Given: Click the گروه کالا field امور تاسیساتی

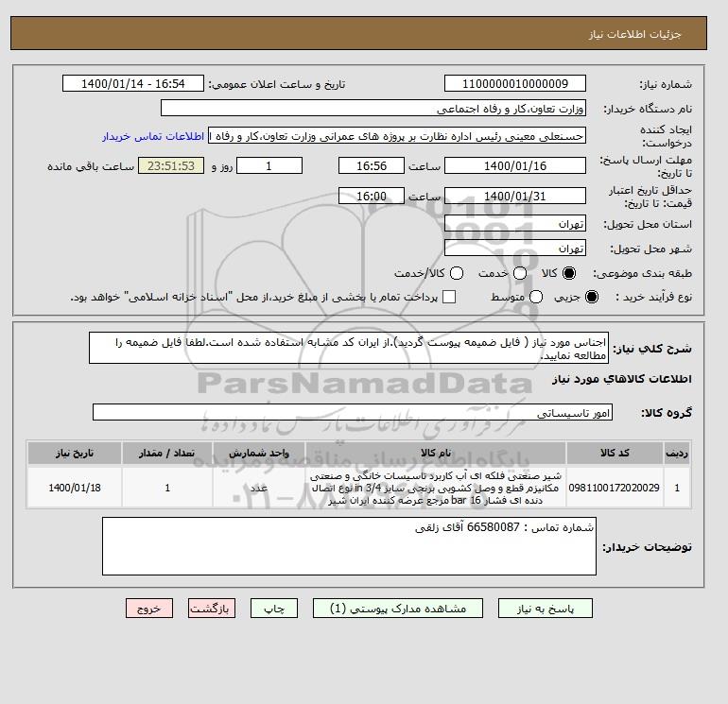Looking at the screenshot, I should click(x=353, y=412).
